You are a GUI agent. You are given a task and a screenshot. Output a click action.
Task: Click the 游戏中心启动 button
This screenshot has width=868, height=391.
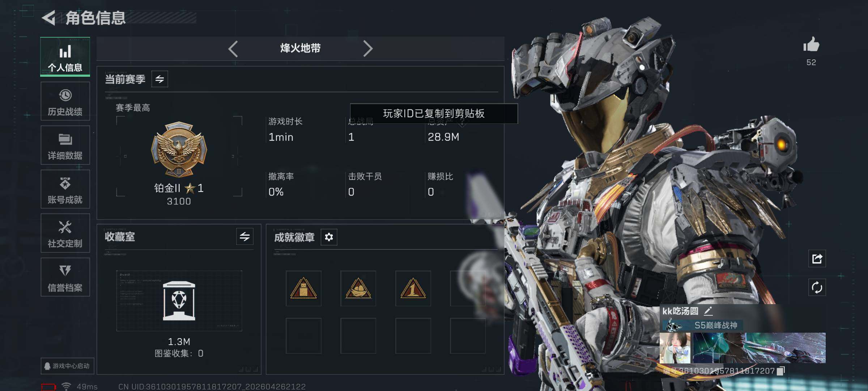click(67, 366)
